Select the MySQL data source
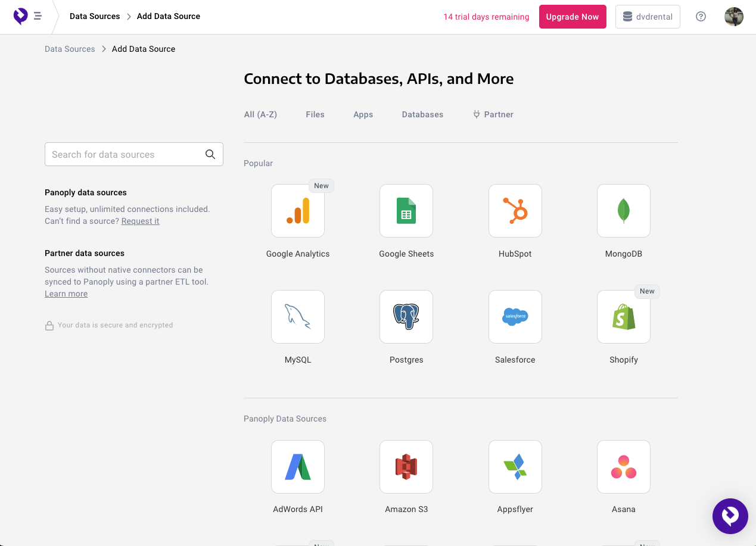Image resolution: width=756 pixels, height=546 pixels. (x=298, y=317)
